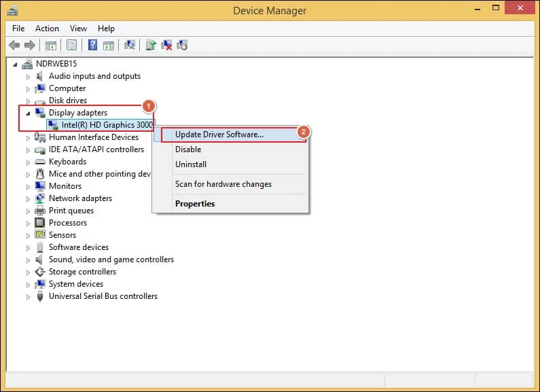Click Show/Hide Console Tree toolbar icon
Image resolution: width=540 pixels, height=392 pixels.
coord(51,45)
